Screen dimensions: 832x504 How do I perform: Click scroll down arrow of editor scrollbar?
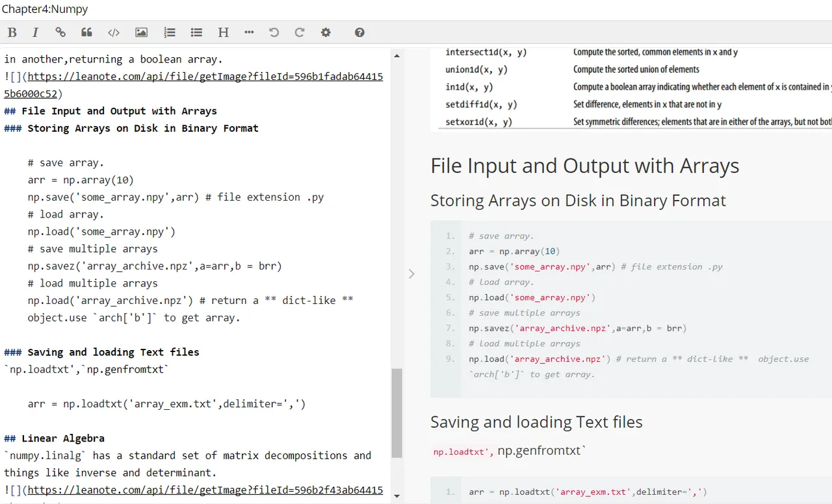coord(396,496)
